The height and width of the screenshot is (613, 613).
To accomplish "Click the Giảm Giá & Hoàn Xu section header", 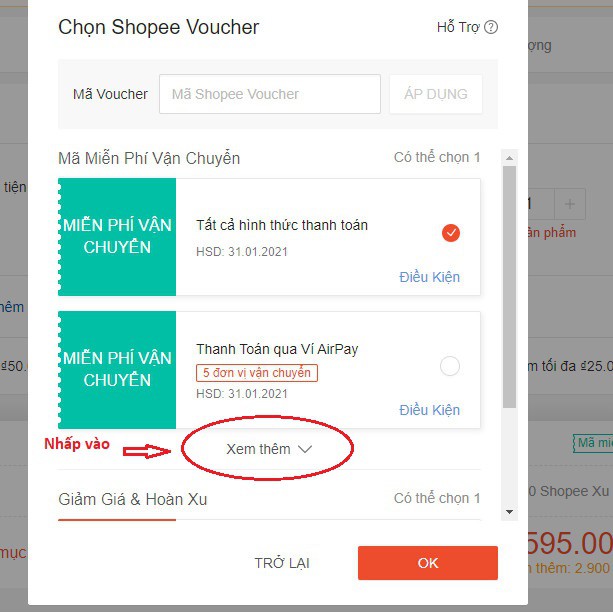I will [x=133, y=499].
